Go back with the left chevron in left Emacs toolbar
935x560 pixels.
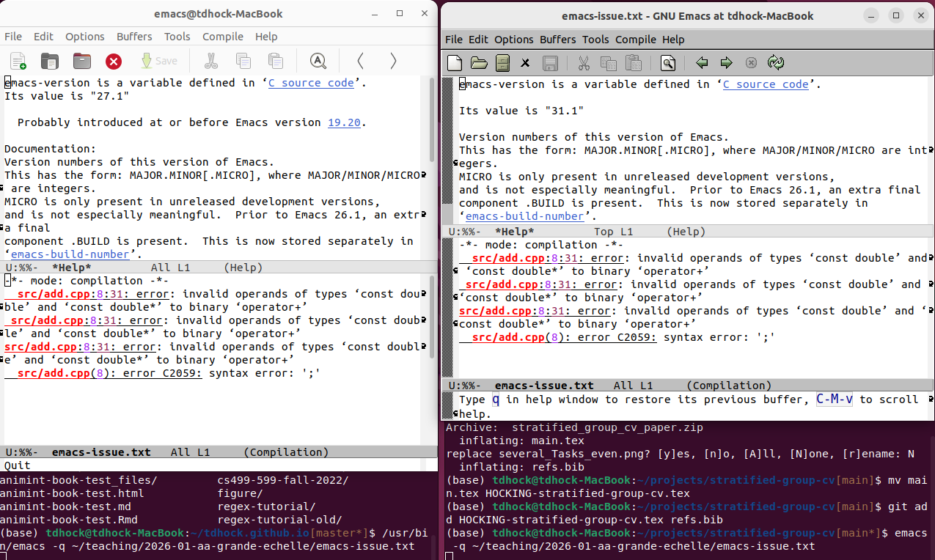pos(360,61)
